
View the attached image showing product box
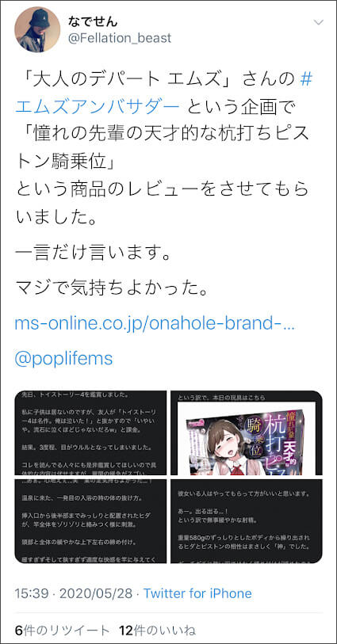coord(247,433)
